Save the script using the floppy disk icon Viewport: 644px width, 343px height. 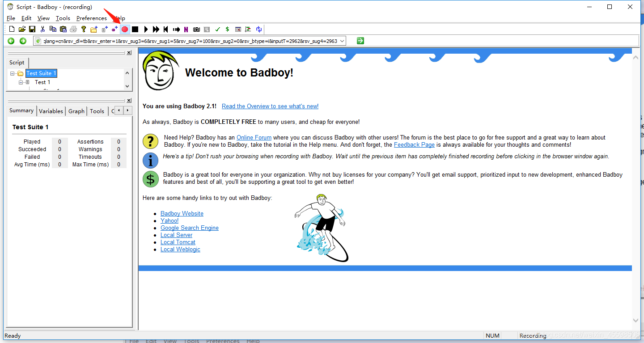pyautogui.click(x=32, y=29)
